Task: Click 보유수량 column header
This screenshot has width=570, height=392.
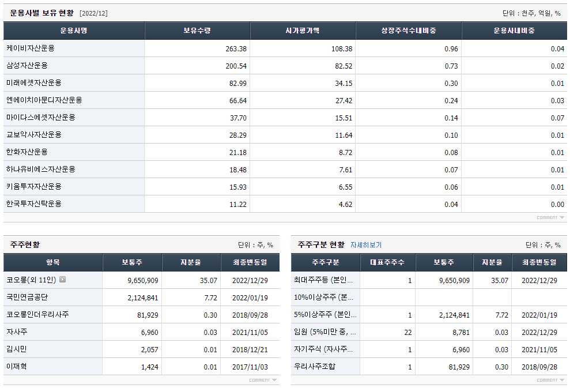Action: pyautogui.click(x=197, y=31)
